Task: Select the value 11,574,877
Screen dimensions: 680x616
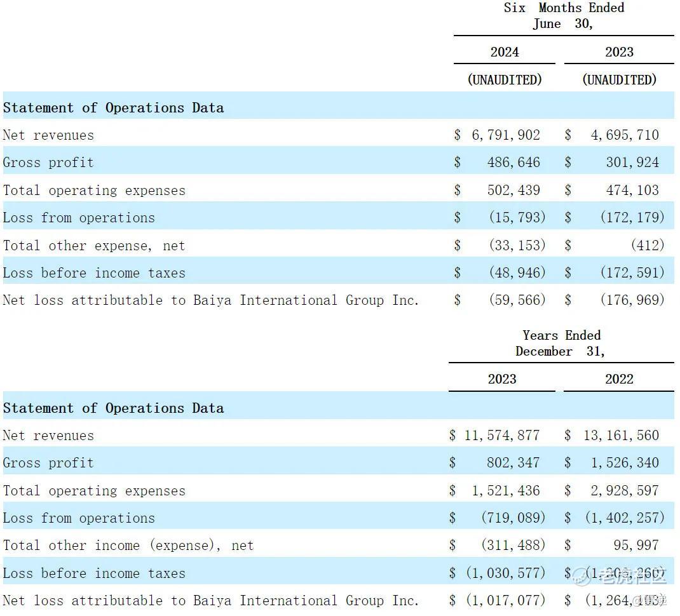Action: pos(502,435)
